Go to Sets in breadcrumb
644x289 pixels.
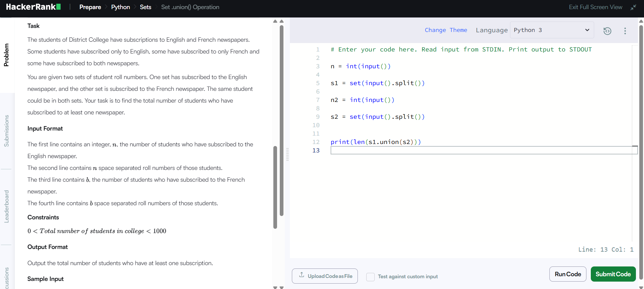[x=145, y=7]
